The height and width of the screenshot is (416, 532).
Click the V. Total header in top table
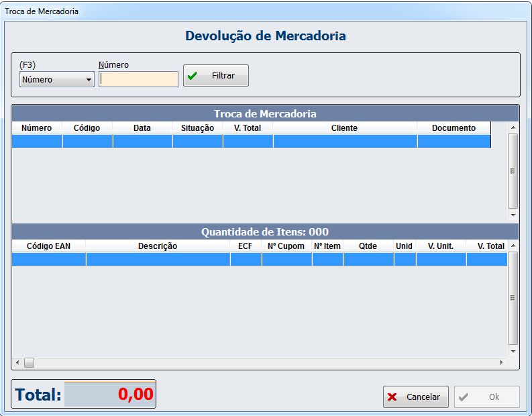coord(248,128)
